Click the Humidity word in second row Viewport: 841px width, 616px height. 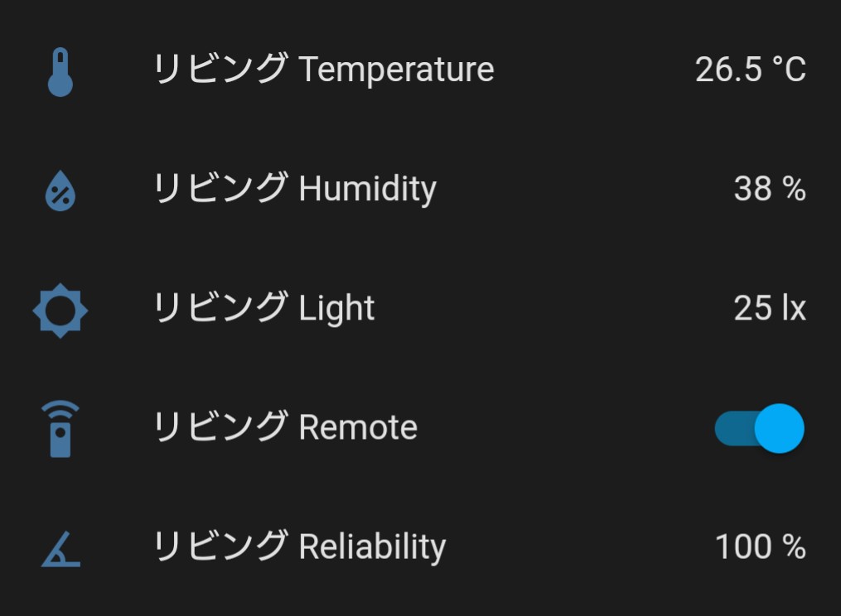368,190
